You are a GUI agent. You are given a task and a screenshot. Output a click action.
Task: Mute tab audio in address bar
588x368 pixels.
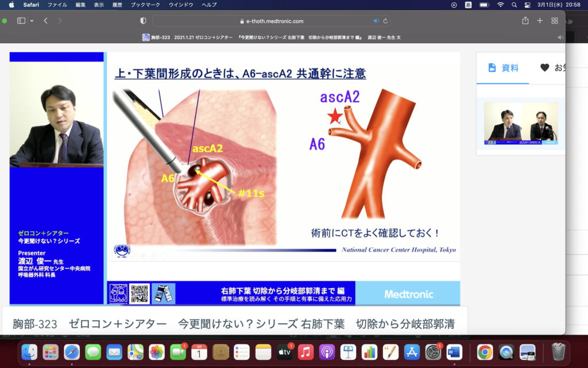coord(376,21)
